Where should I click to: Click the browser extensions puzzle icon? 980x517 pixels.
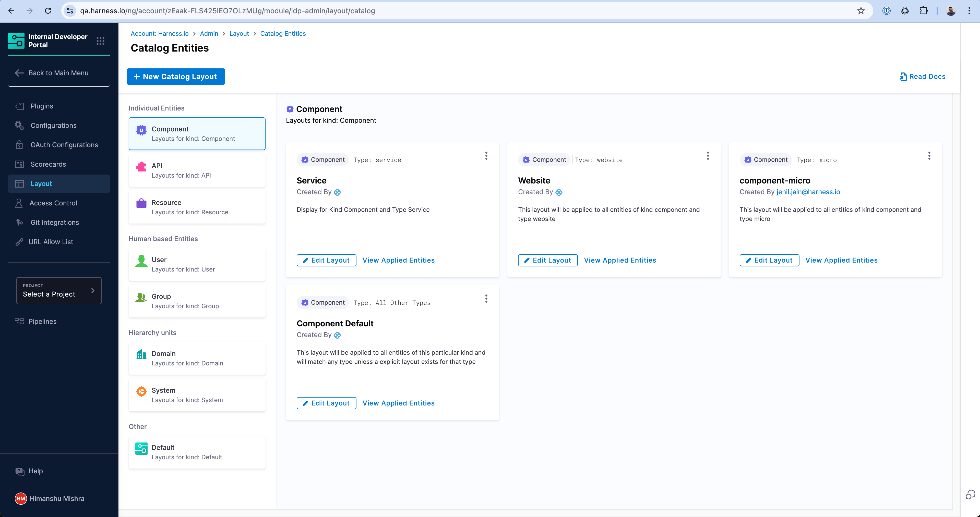[923, 11]
